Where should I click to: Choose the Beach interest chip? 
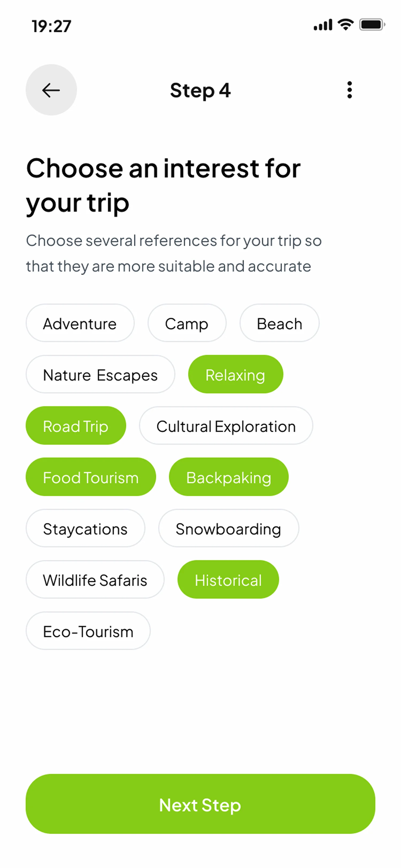pyautogui.click(x=279, y=323)
